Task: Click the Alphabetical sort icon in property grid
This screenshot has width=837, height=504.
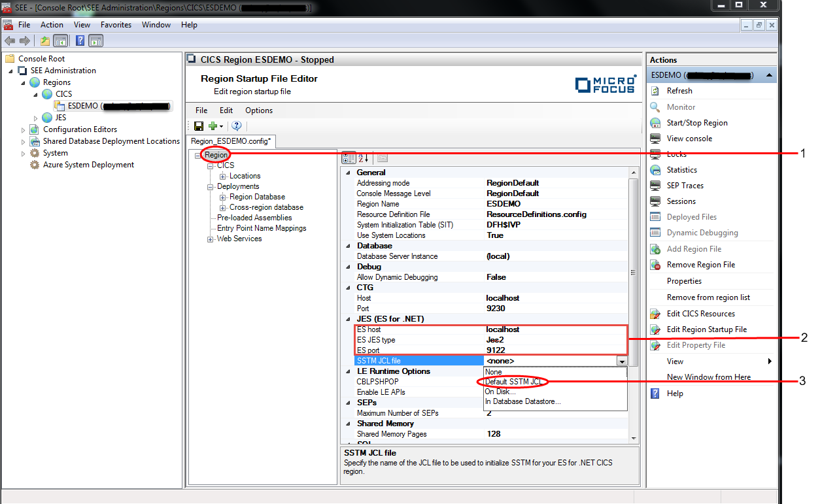Action: [364, 158]
